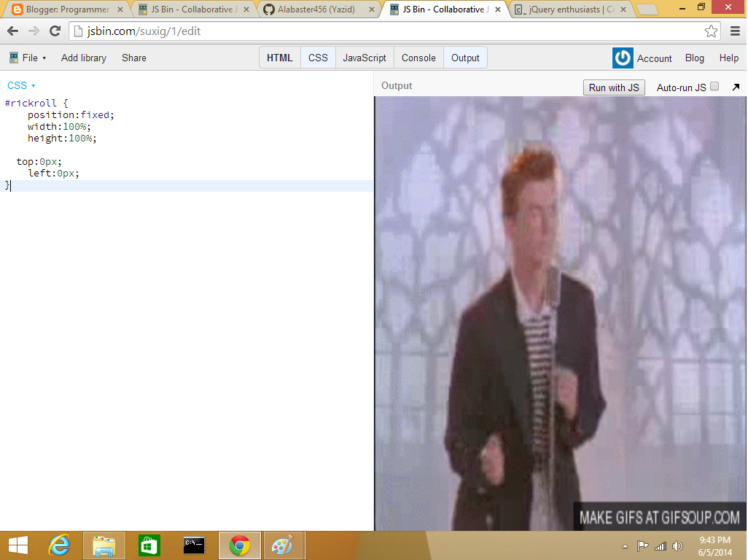Launch Internet Explorer from the taskbar

60,545
